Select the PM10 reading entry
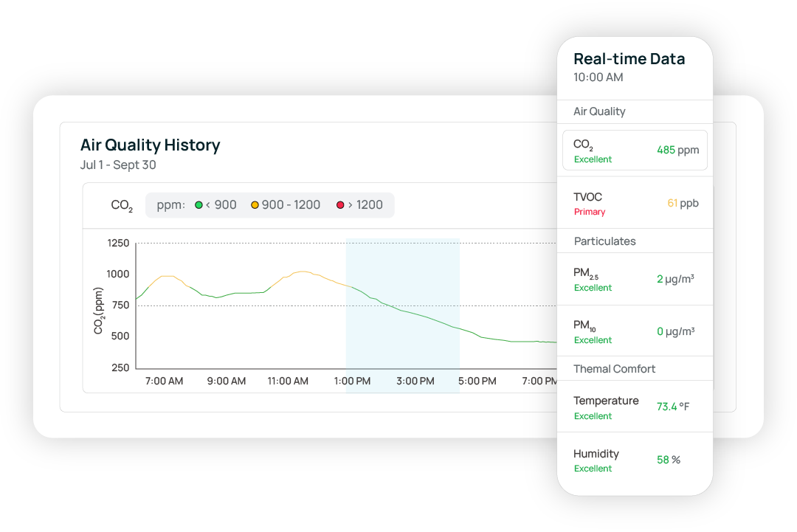797x532 pixels. 635,330
